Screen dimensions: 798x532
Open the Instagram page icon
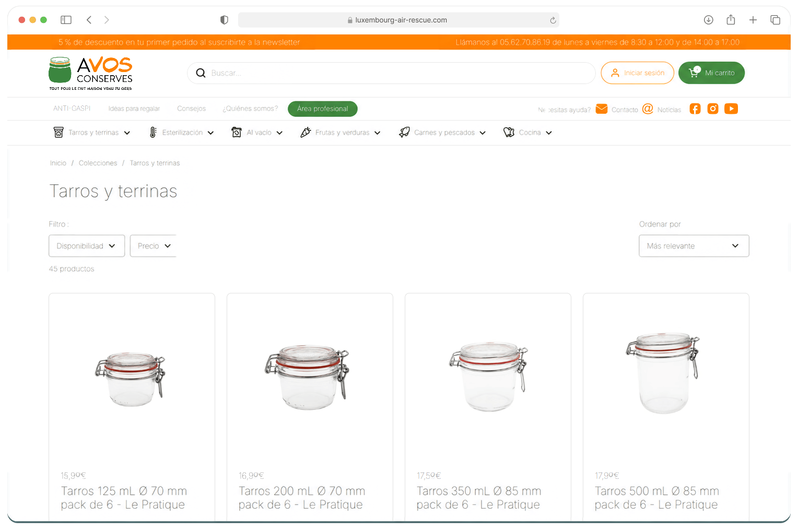[713, 109]
